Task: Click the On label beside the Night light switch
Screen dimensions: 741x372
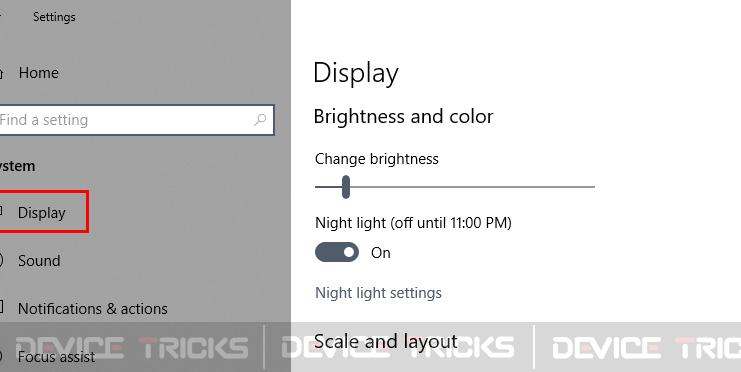Action: click(x=380, y=253)
